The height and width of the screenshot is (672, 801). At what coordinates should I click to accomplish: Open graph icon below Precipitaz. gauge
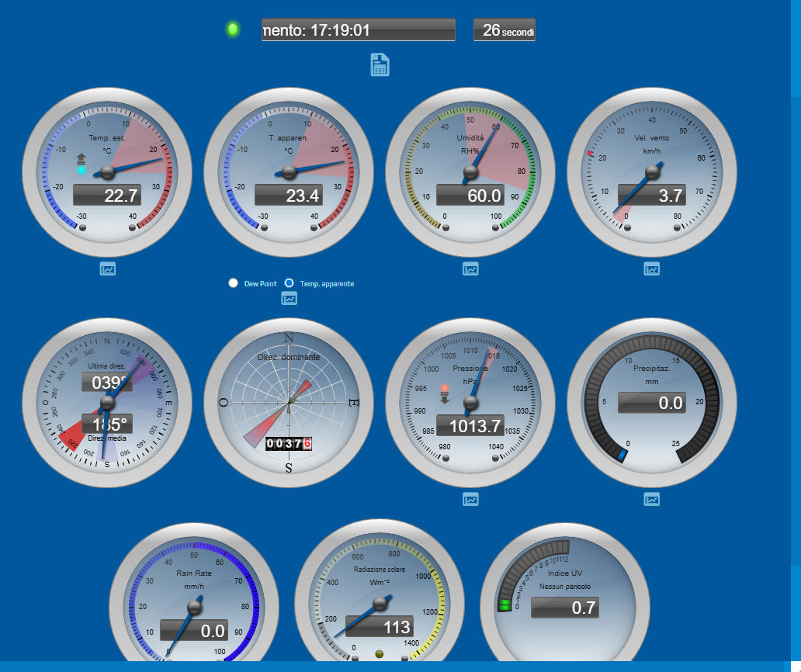point(652,500)
